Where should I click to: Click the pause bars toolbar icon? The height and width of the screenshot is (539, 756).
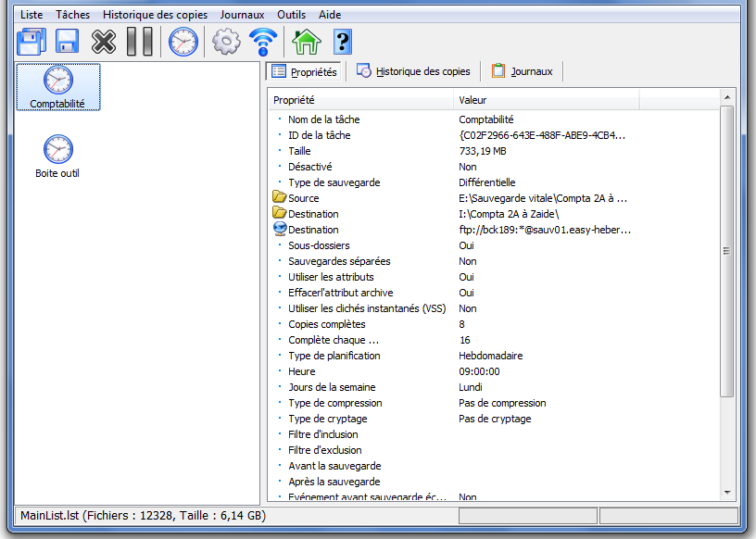pos(140,42)
